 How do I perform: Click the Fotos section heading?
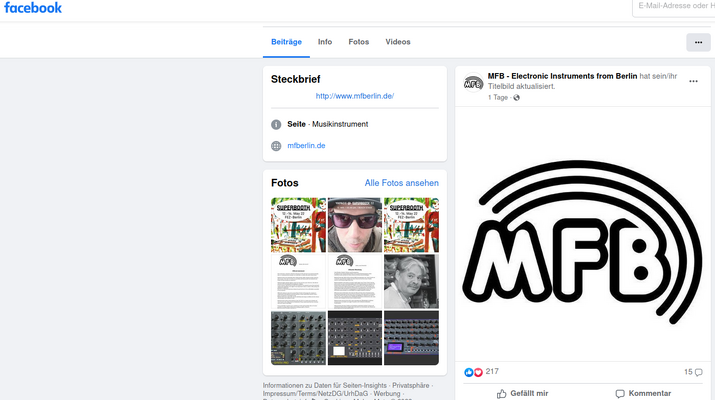[x=285, y=183]
